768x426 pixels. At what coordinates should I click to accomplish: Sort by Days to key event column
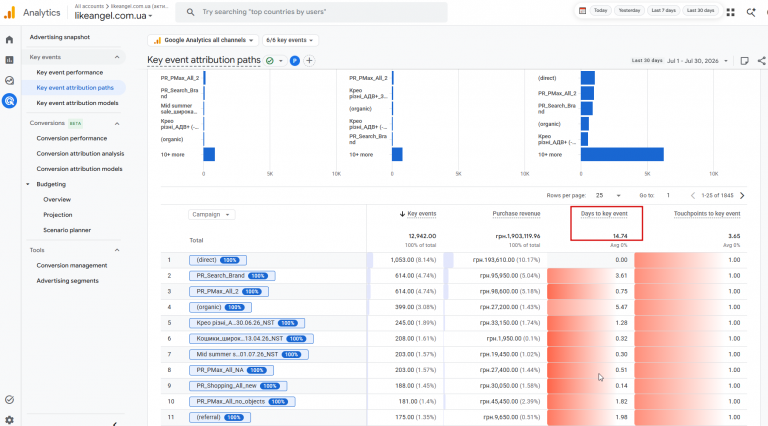coord(604,213)
